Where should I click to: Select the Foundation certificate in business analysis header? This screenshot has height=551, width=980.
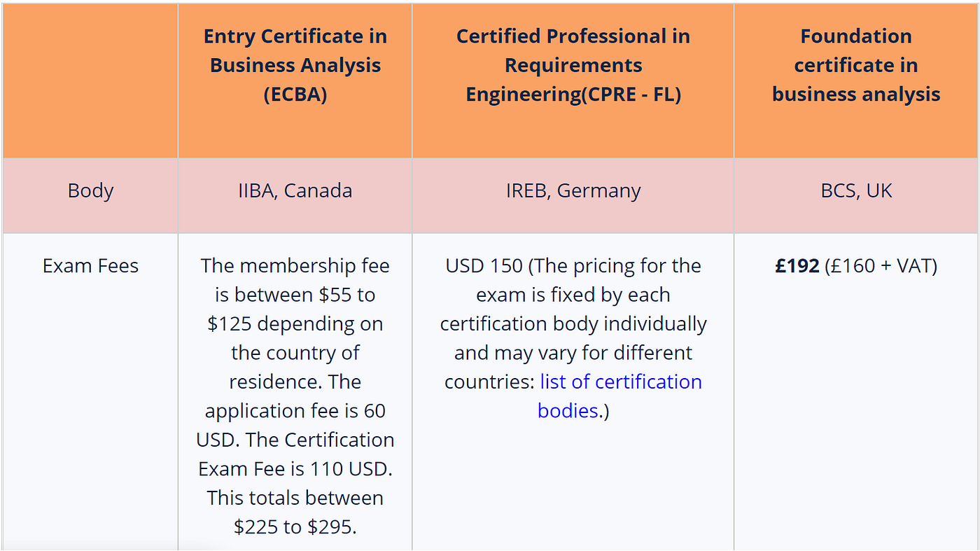pos(855,65)
